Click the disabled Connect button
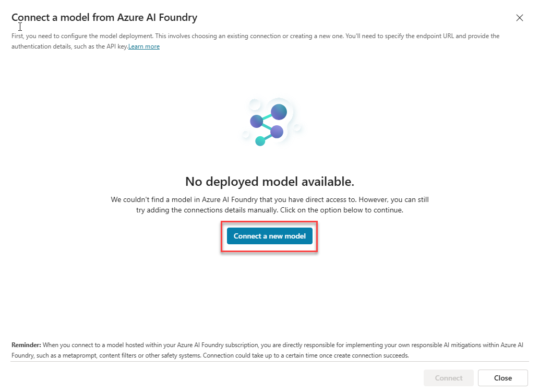The width and height of the screenshot is (539, 392). [448, 378]
